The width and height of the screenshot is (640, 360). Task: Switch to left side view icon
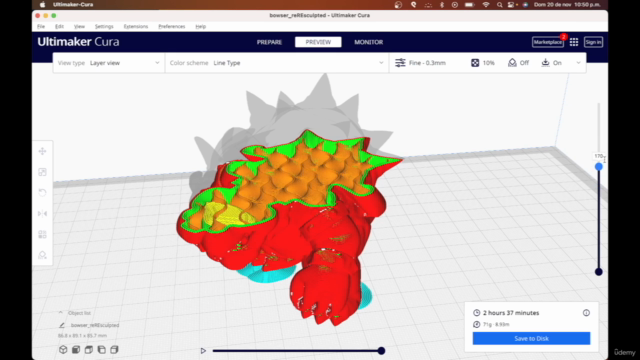pyautogui.click(x=102, y=350)
